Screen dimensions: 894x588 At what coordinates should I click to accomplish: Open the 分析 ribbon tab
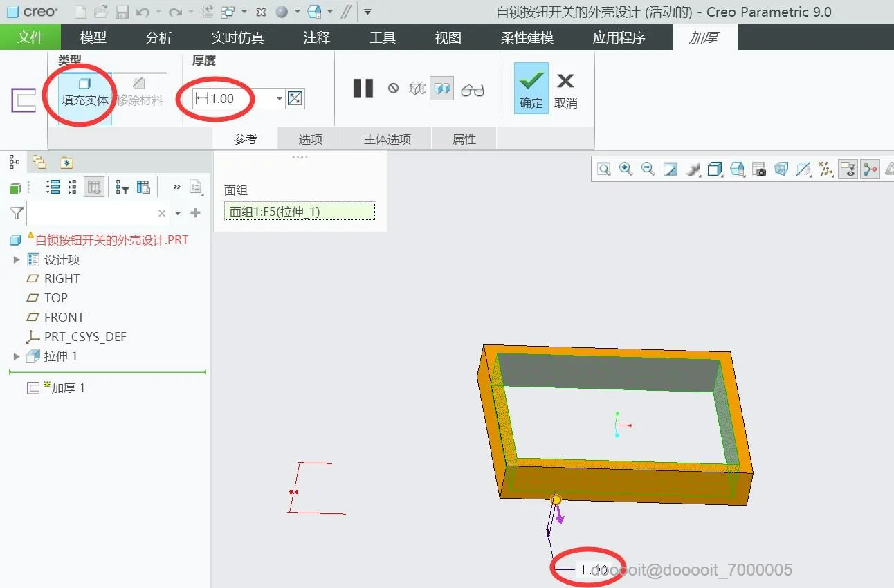pyautogui.click(x=159, y=37)
